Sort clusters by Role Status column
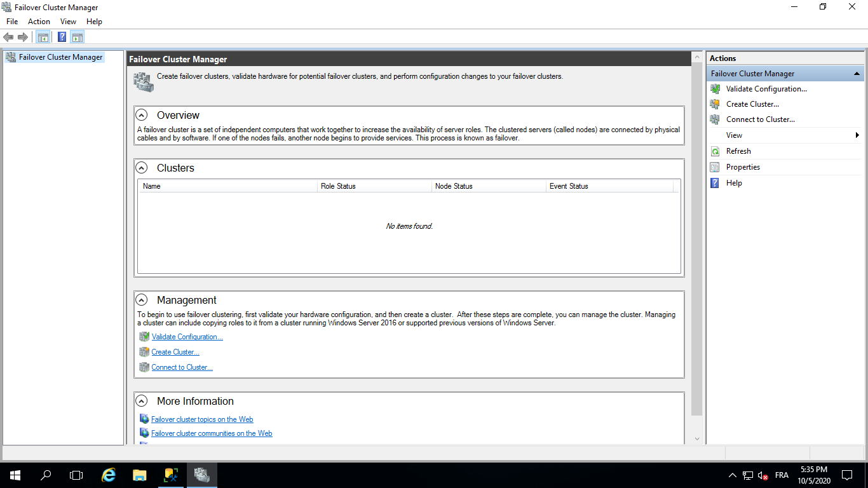 374,186
